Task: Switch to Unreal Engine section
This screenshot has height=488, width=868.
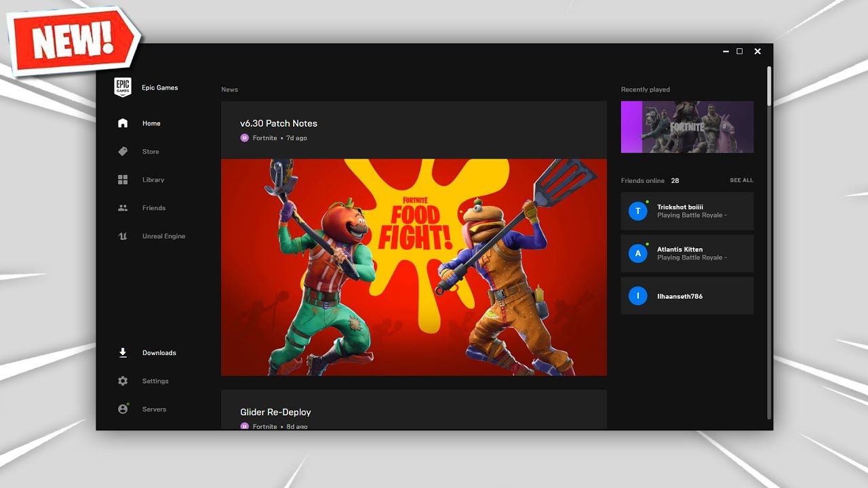Action: [163, 237]
